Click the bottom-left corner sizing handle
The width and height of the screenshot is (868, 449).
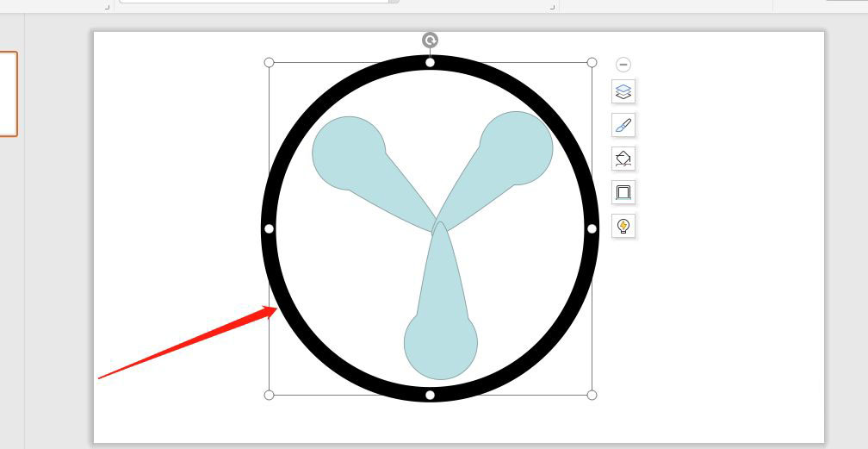pyautogui.click(x=269, y=395)
